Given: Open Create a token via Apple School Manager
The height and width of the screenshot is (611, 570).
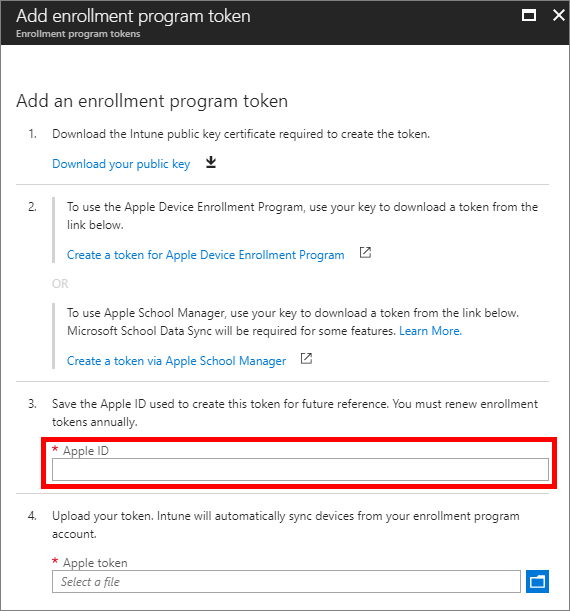Looking at the screenshot, I should click(176, 361).
